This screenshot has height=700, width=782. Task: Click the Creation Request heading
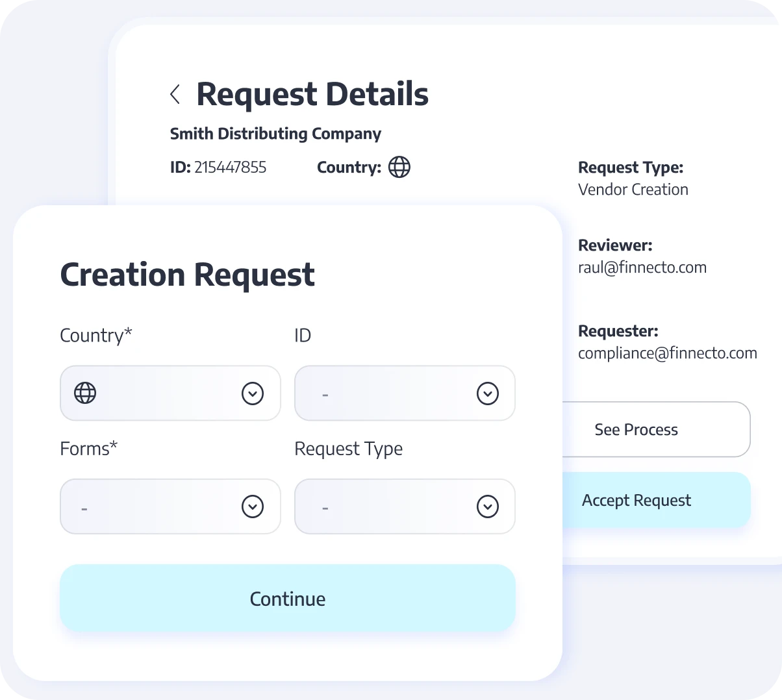[187, 274]
